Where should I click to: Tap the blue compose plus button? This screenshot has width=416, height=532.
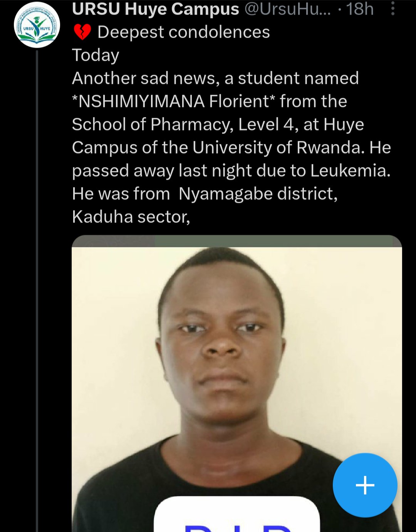(365, 485)
